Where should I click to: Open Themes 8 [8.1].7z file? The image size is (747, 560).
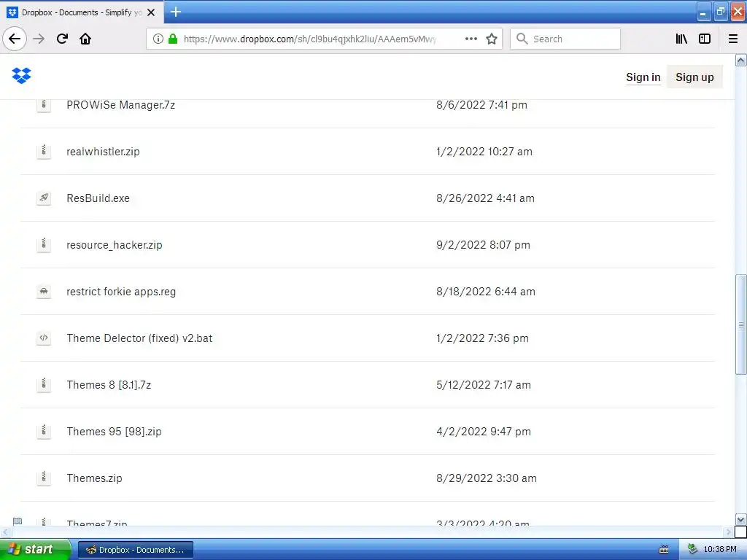click(109, 385)
